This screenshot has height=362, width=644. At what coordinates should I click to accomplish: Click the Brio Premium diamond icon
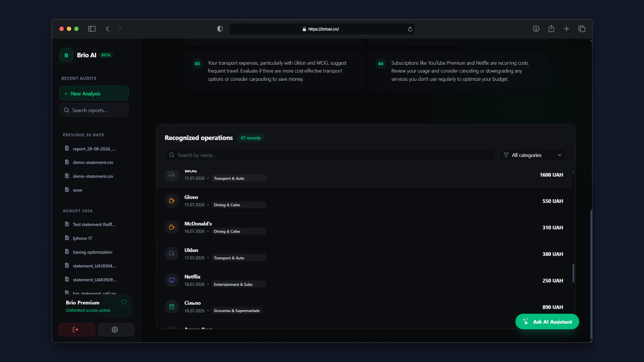coord(124,302)
